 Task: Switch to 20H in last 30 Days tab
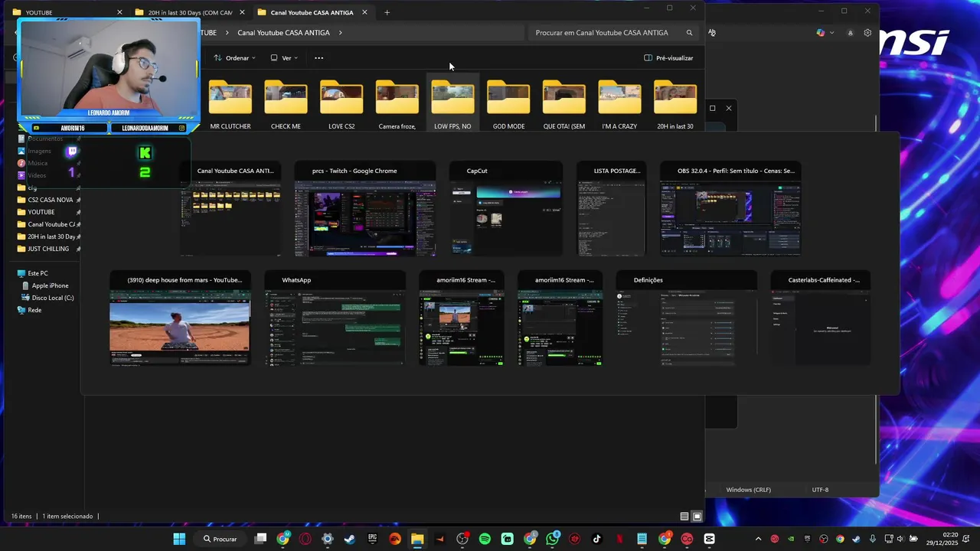click(x=190, y=12)
